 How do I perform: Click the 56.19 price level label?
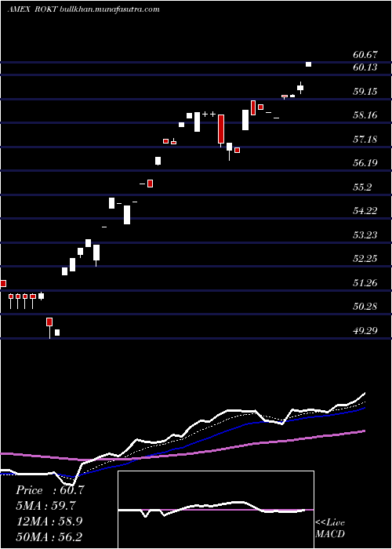(x=365, y=163)
